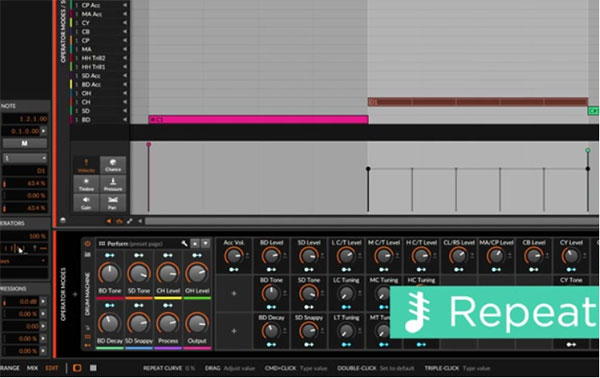
Task: Click the arrow next to the BD drum lane
Action: [125, 120]
